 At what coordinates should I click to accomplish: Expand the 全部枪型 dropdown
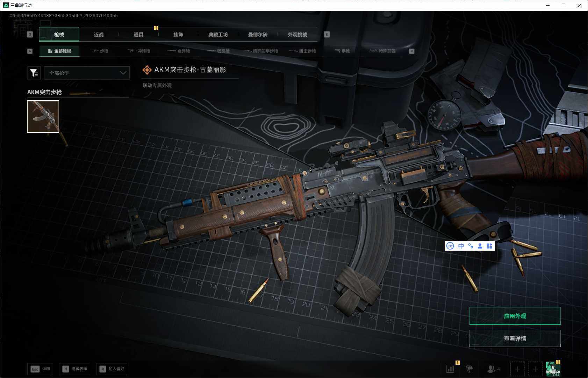[x=87, y=73]
